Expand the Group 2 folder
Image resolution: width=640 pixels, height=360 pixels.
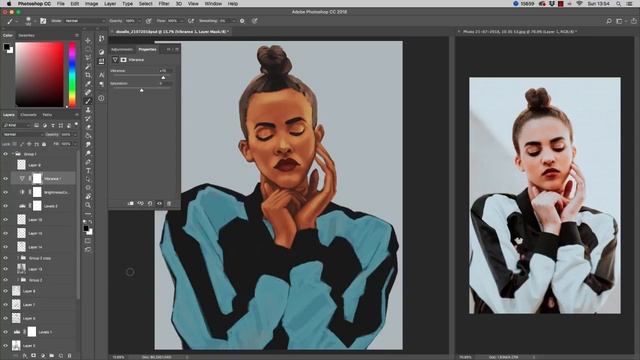18,280
